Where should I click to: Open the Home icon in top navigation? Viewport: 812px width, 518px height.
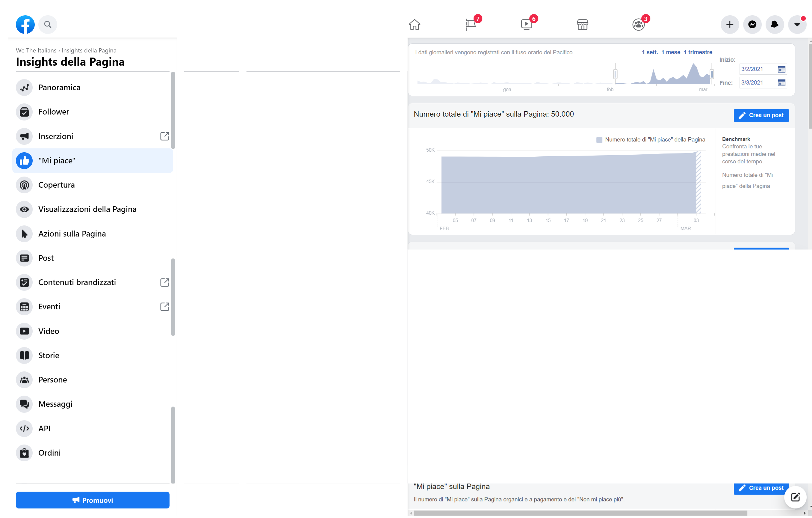point(415,24)
